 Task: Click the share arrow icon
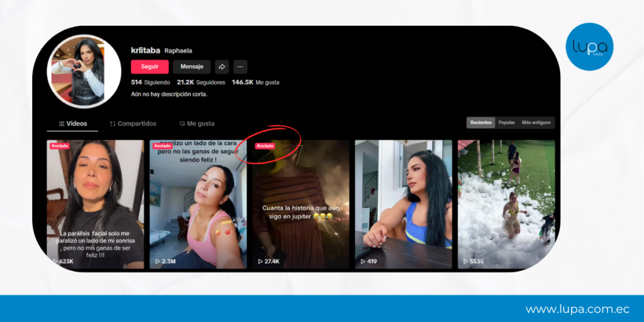tap(222, 67)
